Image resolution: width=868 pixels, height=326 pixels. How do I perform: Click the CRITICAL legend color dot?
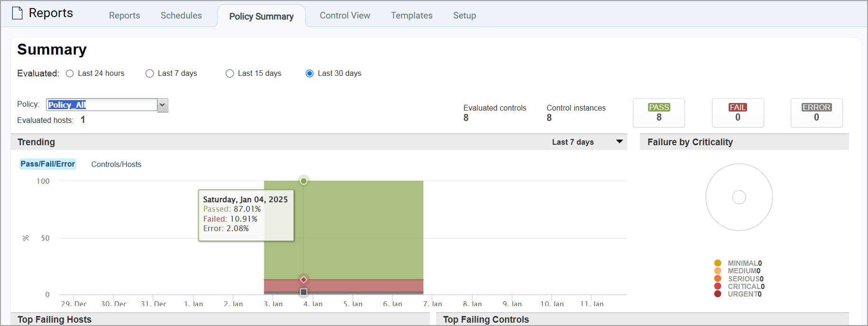pyautogui.click(x=718, y=286)
